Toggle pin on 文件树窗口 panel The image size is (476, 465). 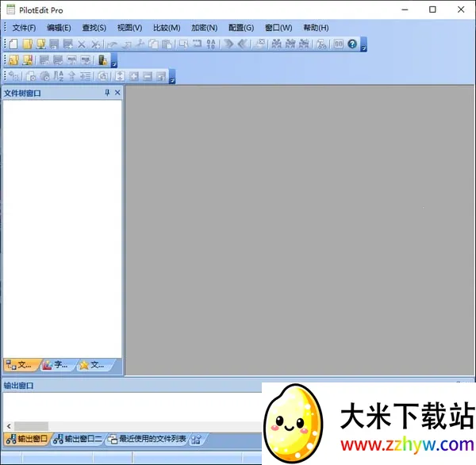click(x=107, y=93)
